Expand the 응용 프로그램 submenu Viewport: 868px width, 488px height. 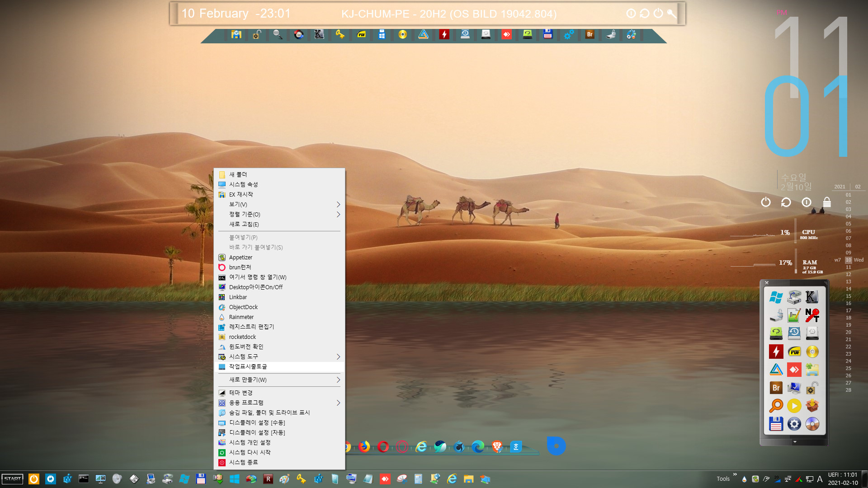(x=279, y=403)
